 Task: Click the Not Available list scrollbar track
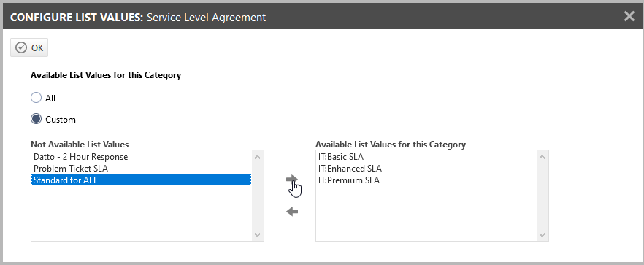[257, 196]
